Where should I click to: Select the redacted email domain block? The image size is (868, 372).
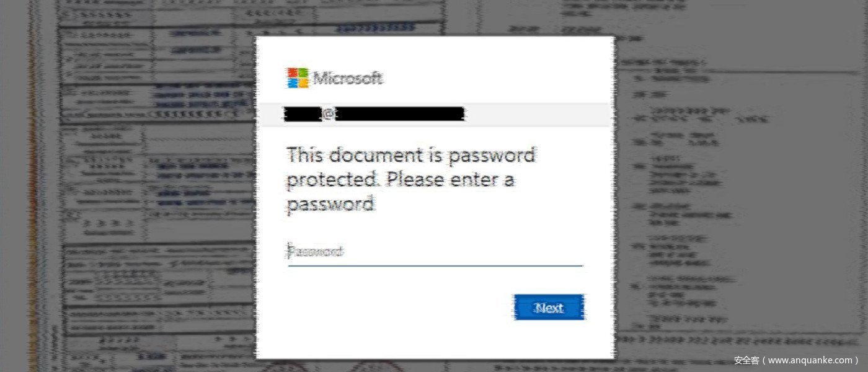400,114
